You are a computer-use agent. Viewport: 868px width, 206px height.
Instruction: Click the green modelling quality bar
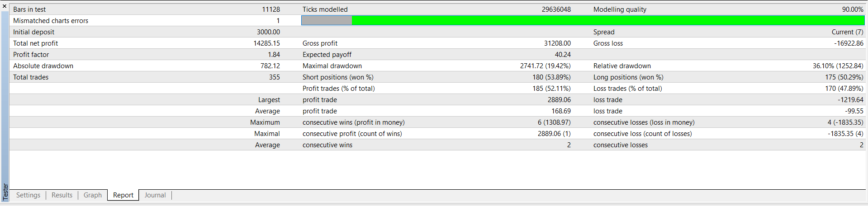pyautogui.click(x=607, y=20)
